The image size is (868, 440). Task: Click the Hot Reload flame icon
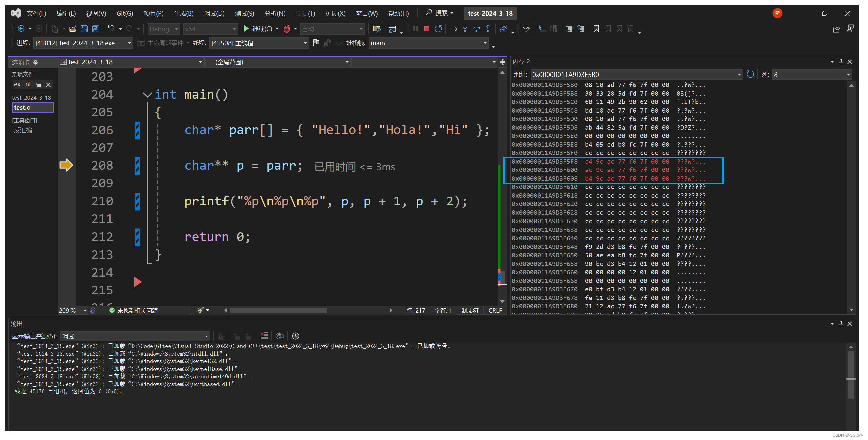click(x=287, y=29)
